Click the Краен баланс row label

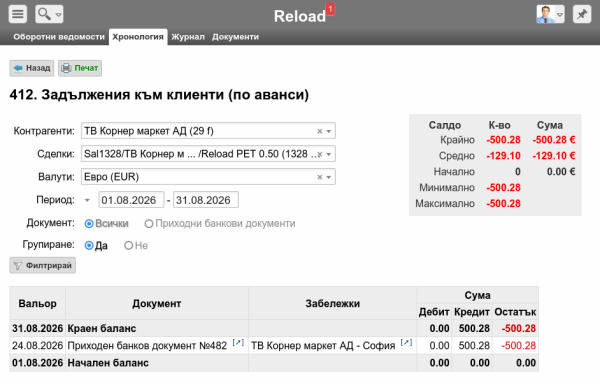(x=102, y=329)
